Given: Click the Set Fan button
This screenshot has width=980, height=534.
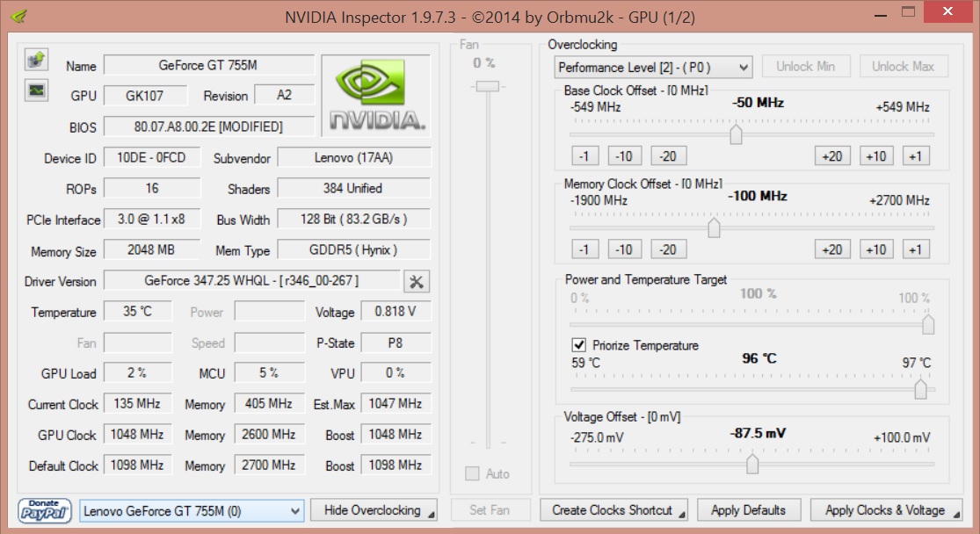Looking at the screenshot, I should [x=490, y=510].
